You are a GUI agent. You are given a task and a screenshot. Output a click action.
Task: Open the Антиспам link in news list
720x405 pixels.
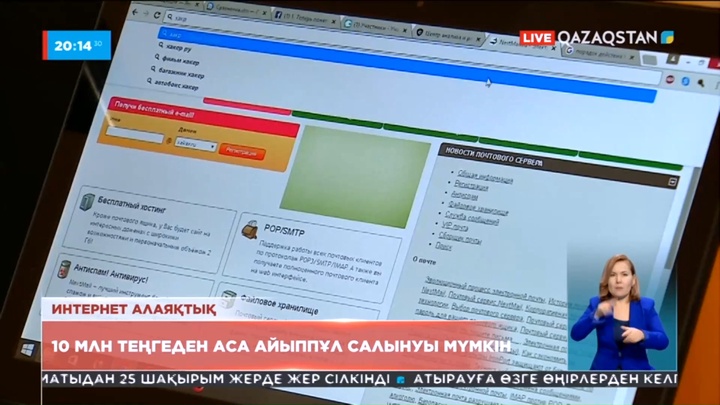click(x=464, y=196)
